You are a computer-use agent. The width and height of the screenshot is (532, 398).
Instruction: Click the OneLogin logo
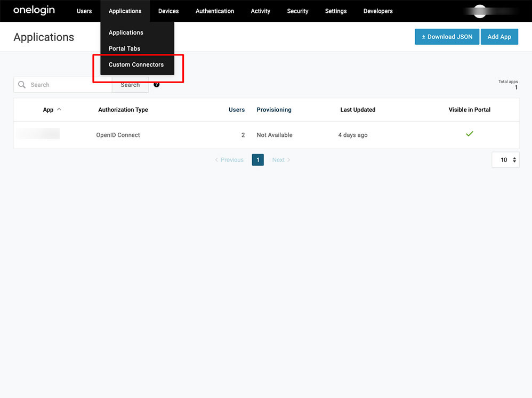click(34, 11)
